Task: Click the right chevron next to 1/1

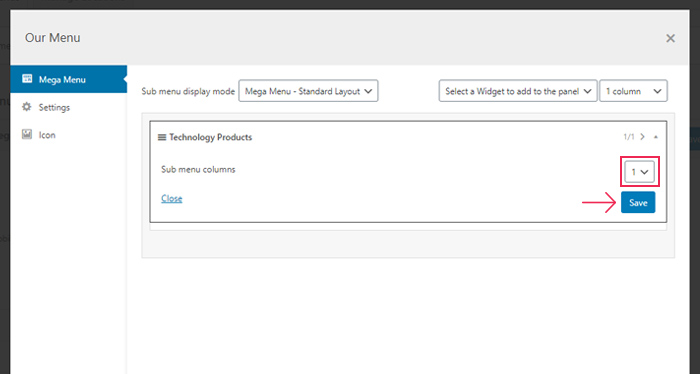Action: pos(642,137)
